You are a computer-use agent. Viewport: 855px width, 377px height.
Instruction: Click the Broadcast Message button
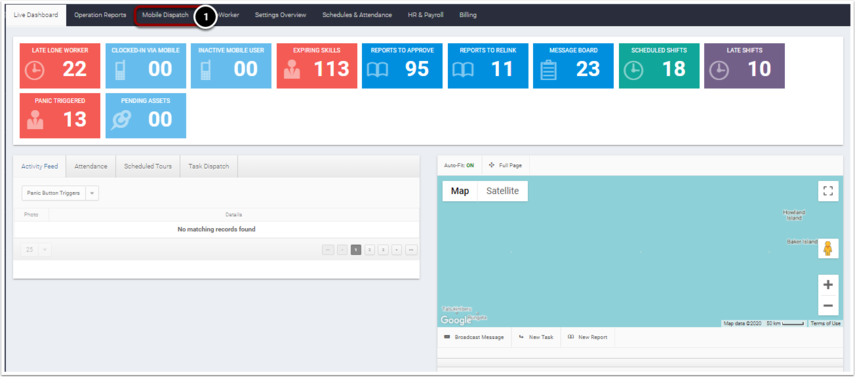click(x=474, y=337)
